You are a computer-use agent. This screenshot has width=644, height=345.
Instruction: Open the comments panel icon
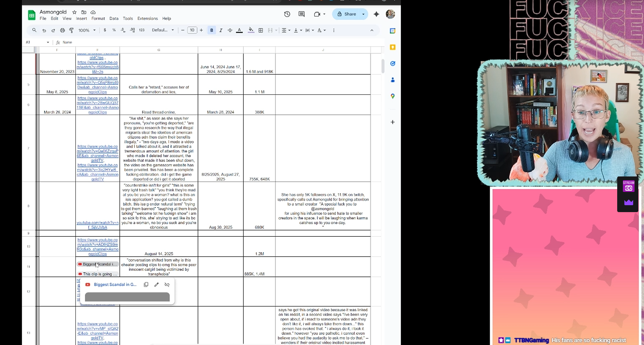[302, 14]
